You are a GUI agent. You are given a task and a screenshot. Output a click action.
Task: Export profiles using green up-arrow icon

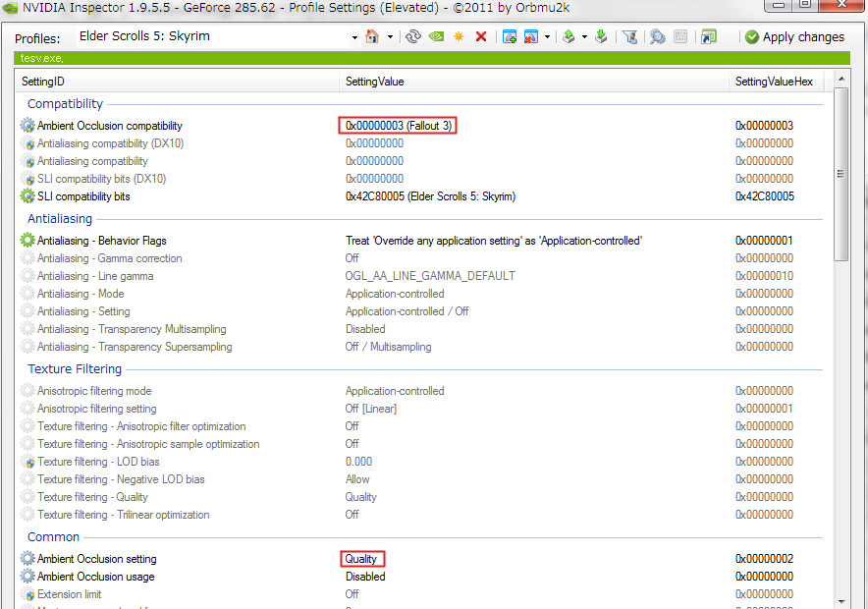[569, 37]
